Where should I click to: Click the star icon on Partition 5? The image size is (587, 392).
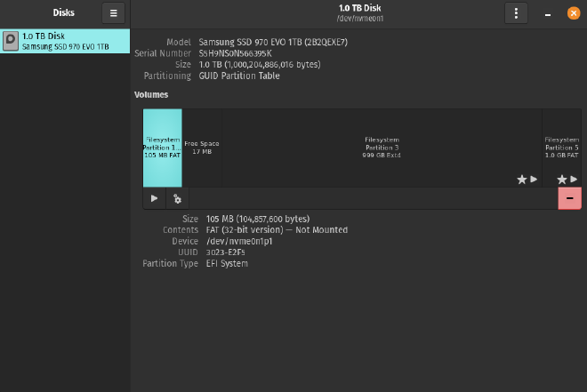click(x=561, y=179)
